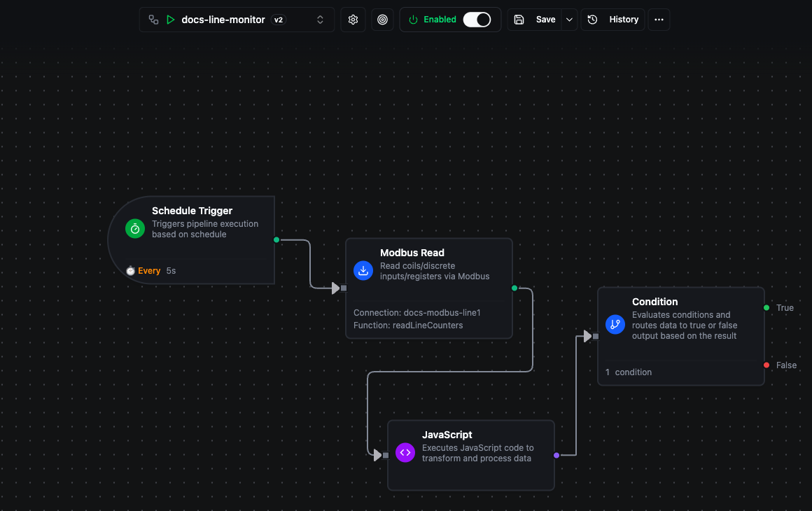Select the JavaScript node title

447,435
